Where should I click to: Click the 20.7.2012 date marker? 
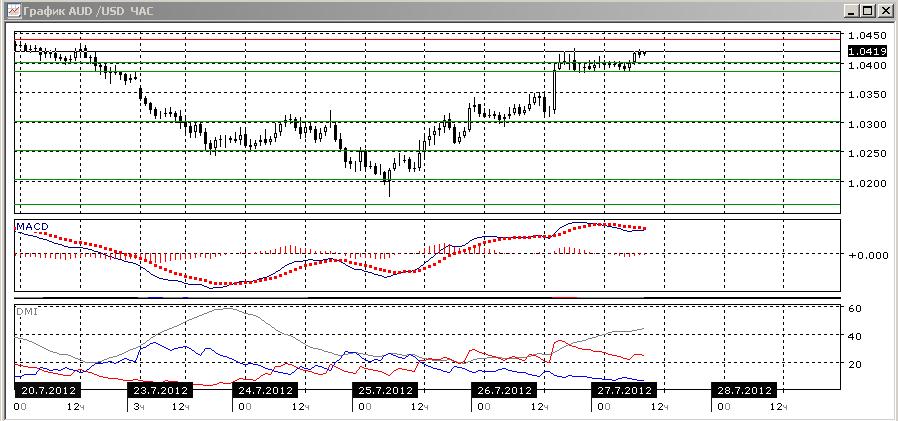coord(46,391)
